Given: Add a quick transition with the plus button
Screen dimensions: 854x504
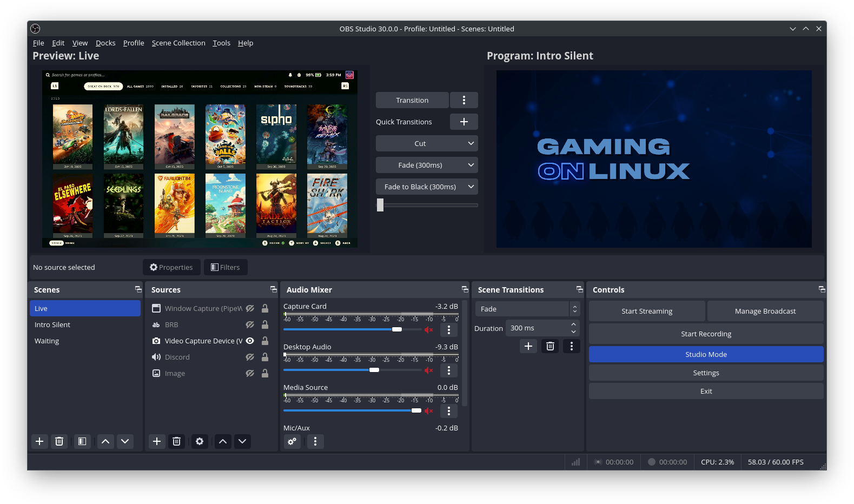Looking at the screenshot, I should [464, 122].
